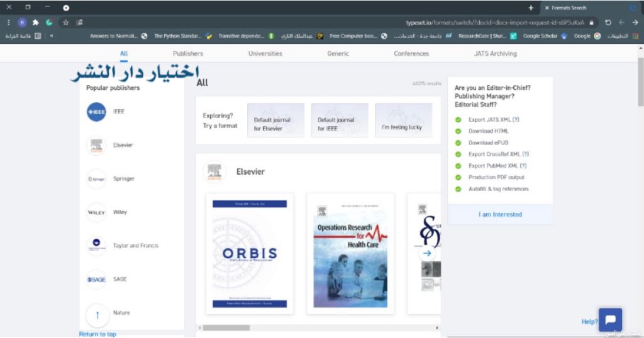Reload the page with the refresh icon
Screen dimensions: 644x338
(x=608, y=23)
